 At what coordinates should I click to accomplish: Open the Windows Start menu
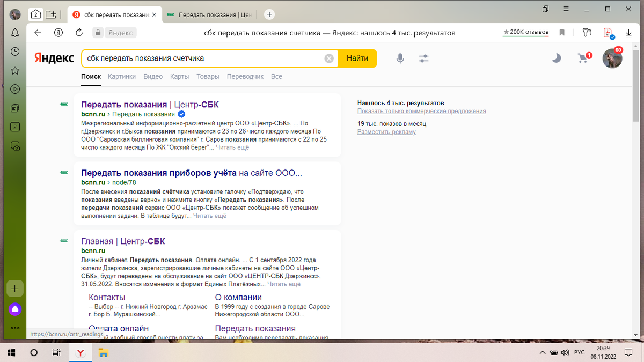coord(12,353)
